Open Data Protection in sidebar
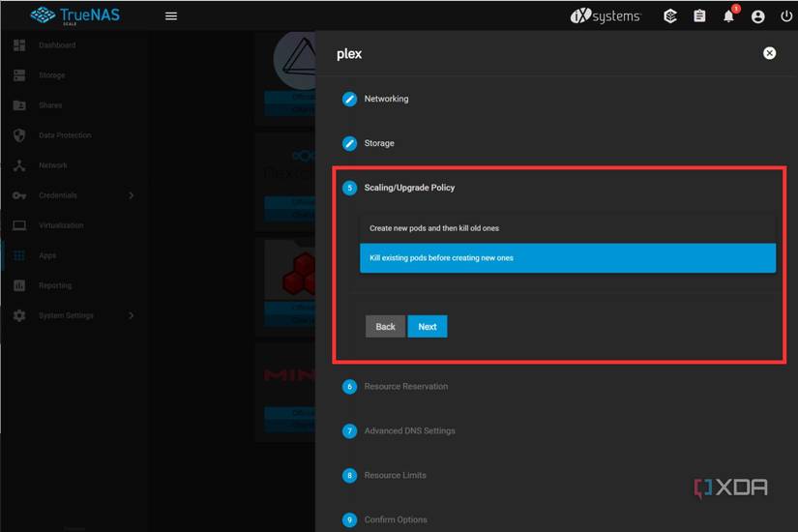This screenshot has height=532, width=798. click(x=65, y=134)
